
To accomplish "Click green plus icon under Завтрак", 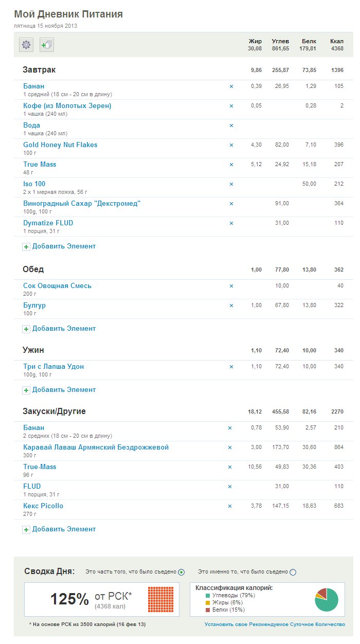I will coord(26,247).
